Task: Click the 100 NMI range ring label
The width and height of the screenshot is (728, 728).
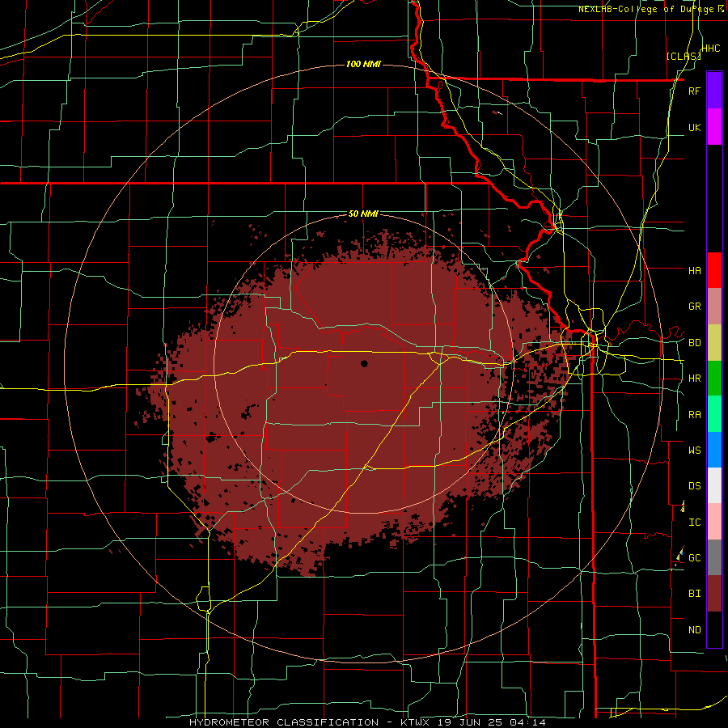Action: click(363, 64)
